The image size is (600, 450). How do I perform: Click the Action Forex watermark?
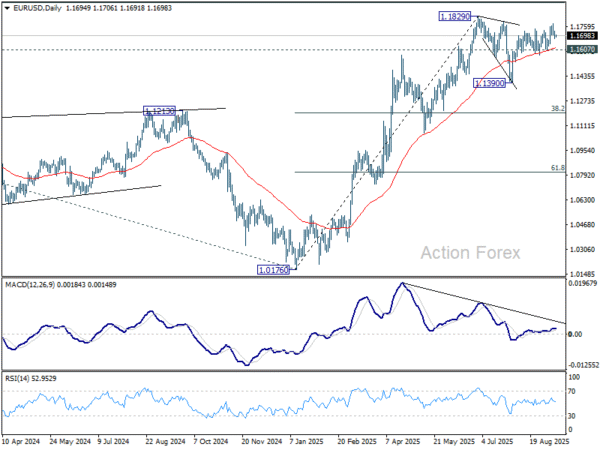pos(470,253)
